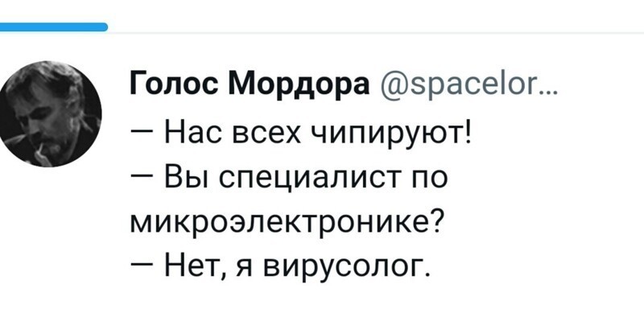The image size is (644, 317).
Task: Click the word 'по' ending second line
Action: point(428,181)
